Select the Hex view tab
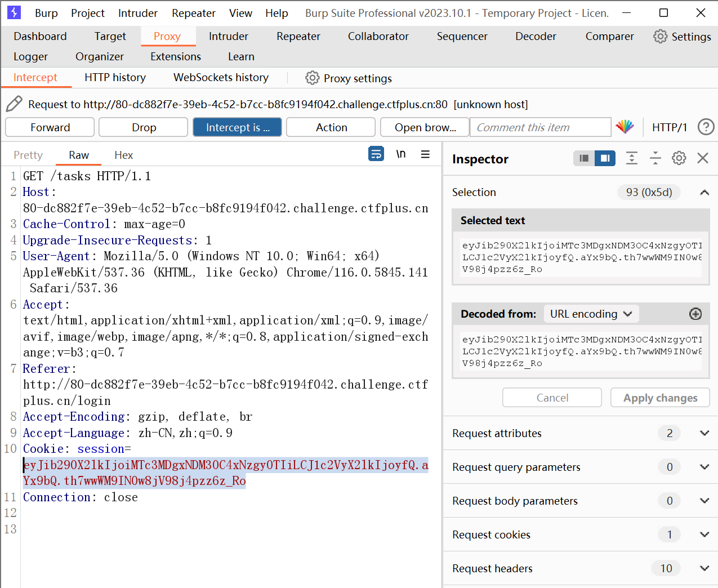This screenshot has width=718, height=588. [x=123, y=155]
